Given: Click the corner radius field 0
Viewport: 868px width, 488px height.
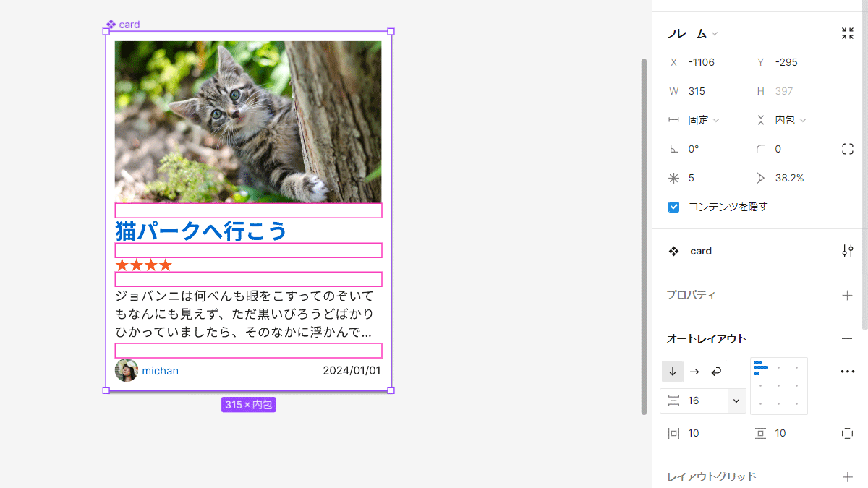Looking at the screenshot, I should tap(778, 149).
